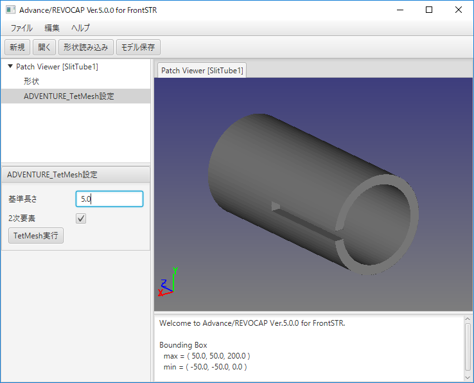This screenshot has width=474, height=383.
Task: Click the 新規 toolbar button
Action: [17, 47]
